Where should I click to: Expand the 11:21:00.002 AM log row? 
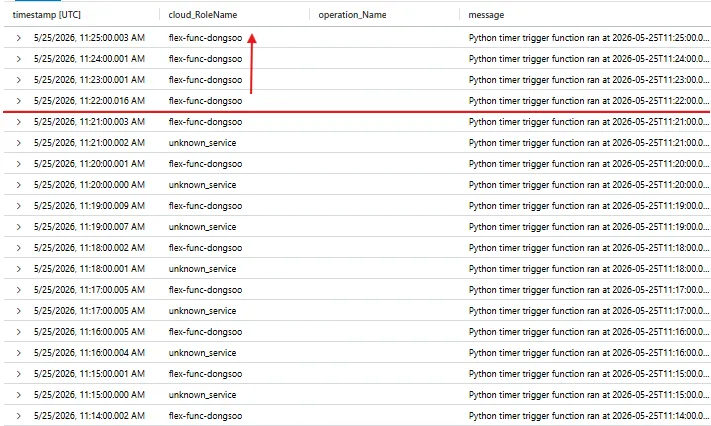point(19,143)
